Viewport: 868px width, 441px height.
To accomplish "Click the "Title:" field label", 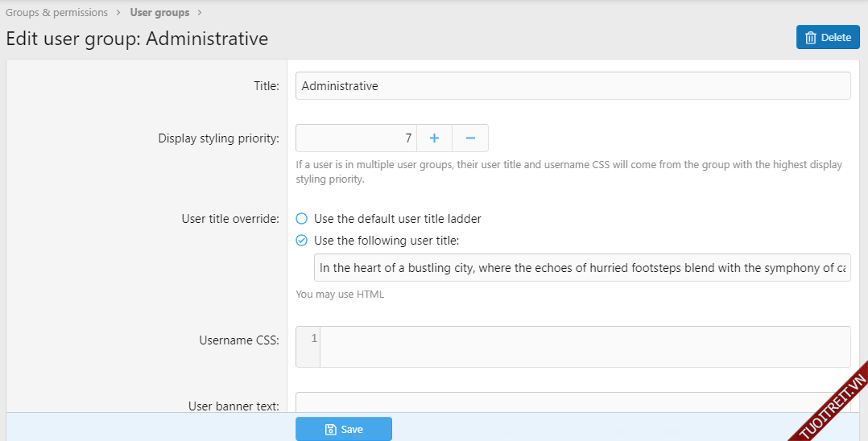I will click(267, 86).
